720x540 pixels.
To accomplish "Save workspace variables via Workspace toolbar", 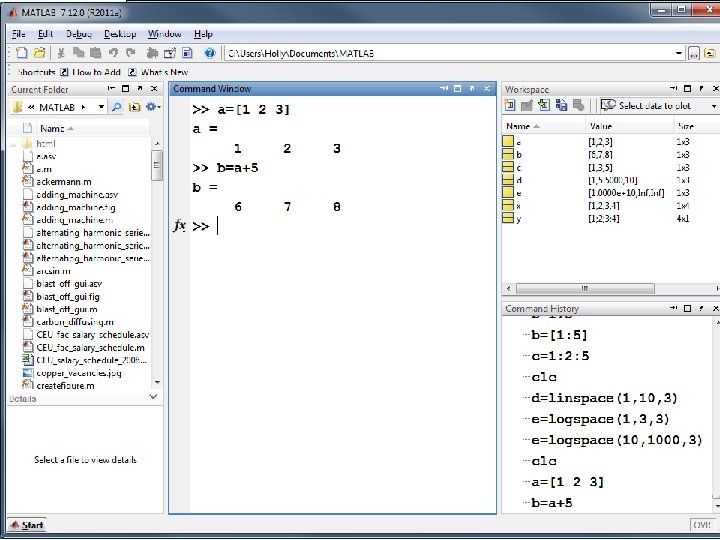I will (x=561, y=106).
